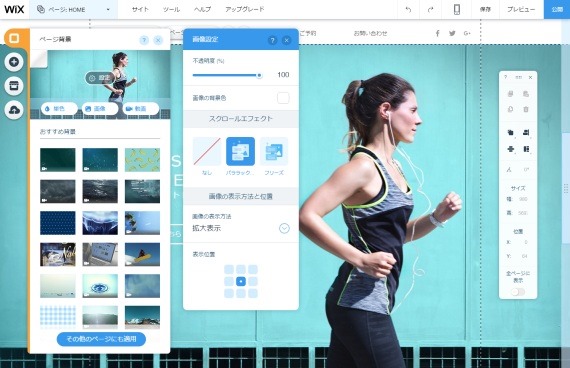Open the page selector HOME dropdown
Screen dimensions: 570x368
[73, 9]
